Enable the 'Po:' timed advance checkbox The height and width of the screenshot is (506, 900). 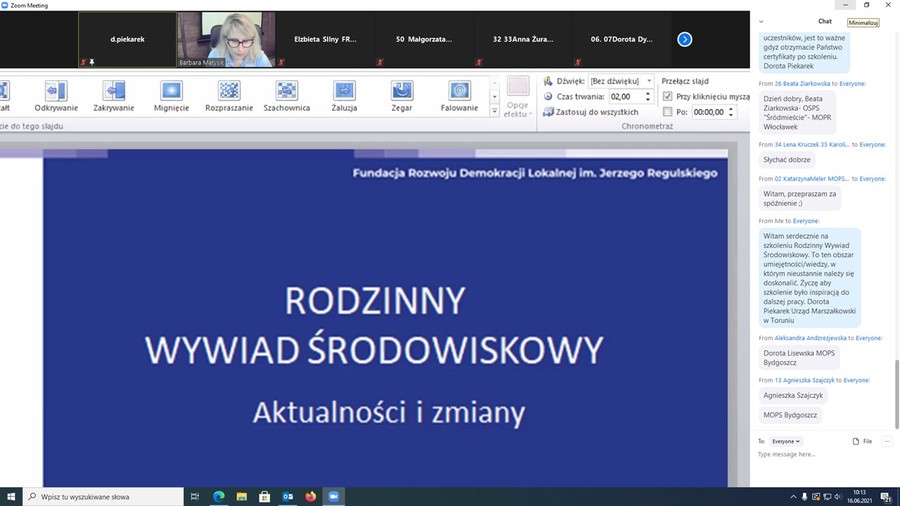(x=668, y=112)
